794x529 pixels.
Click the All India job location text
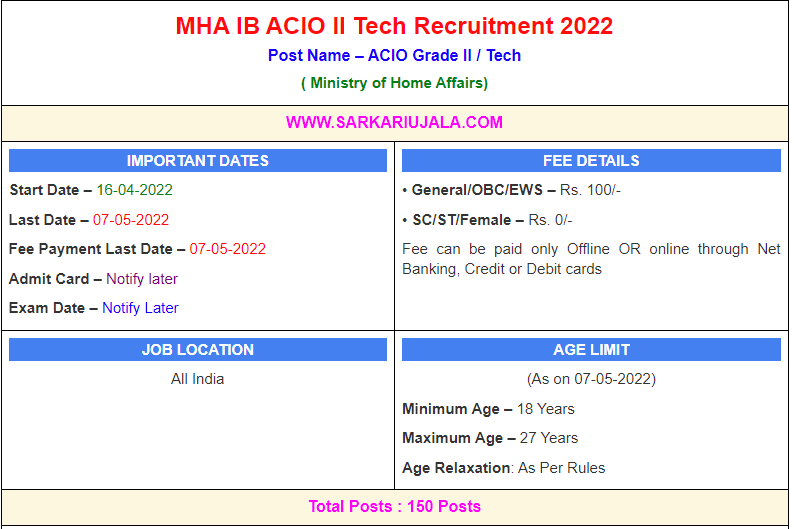pos(198,379)
